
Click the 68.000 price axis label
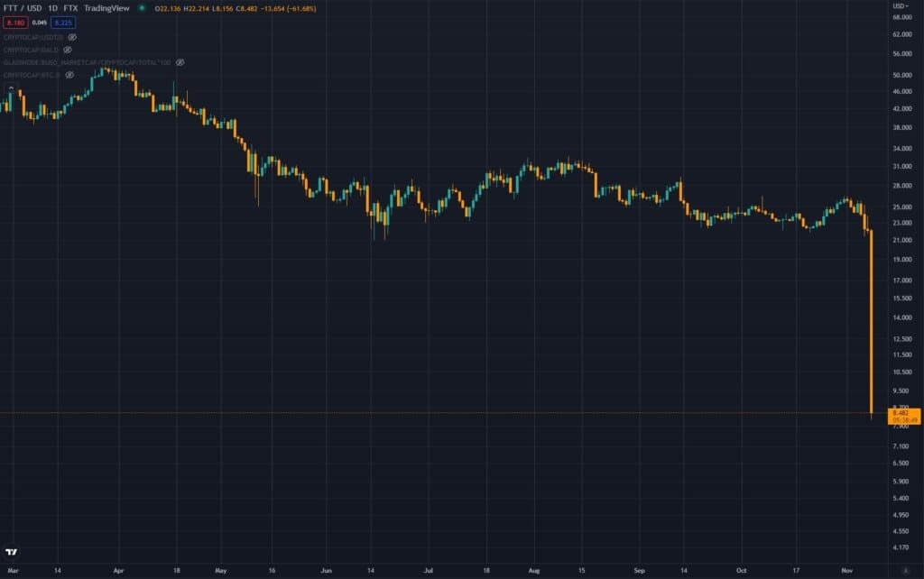(x=902, y=17)
